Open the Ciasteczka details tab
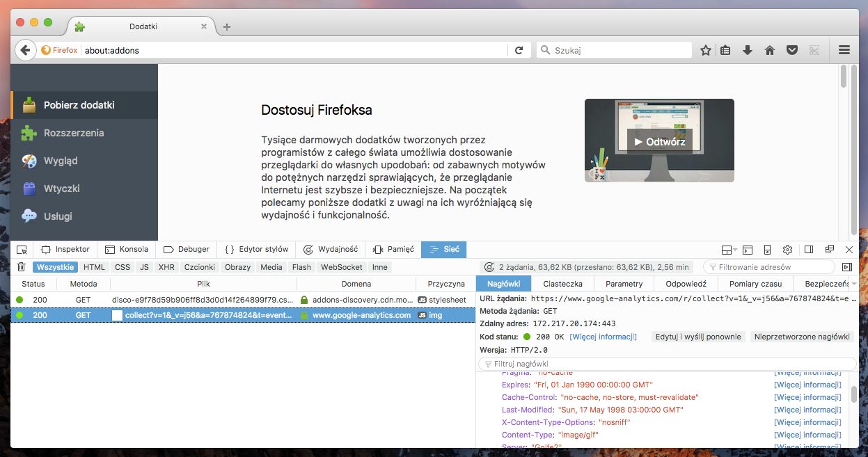This screenshot has width=868, height=457. pos(562,284)
